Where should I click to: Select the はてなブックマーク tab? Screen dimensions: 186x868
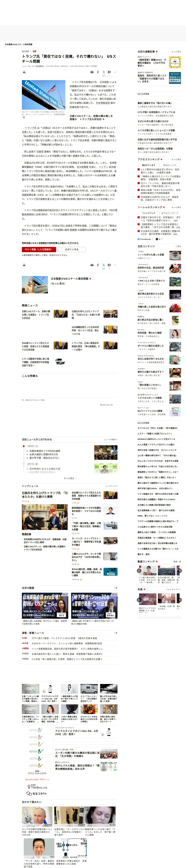pos(170,213)
